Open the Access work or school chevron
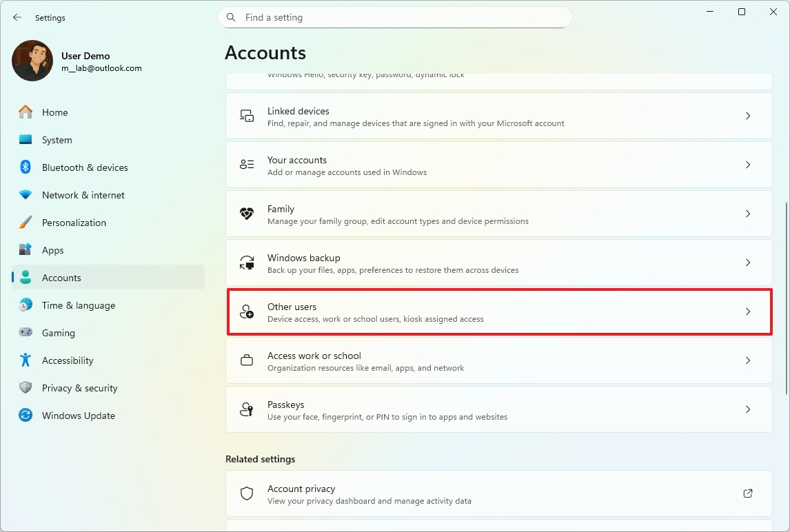Viewport: 790px width, 532px height. tap(748, 360)
